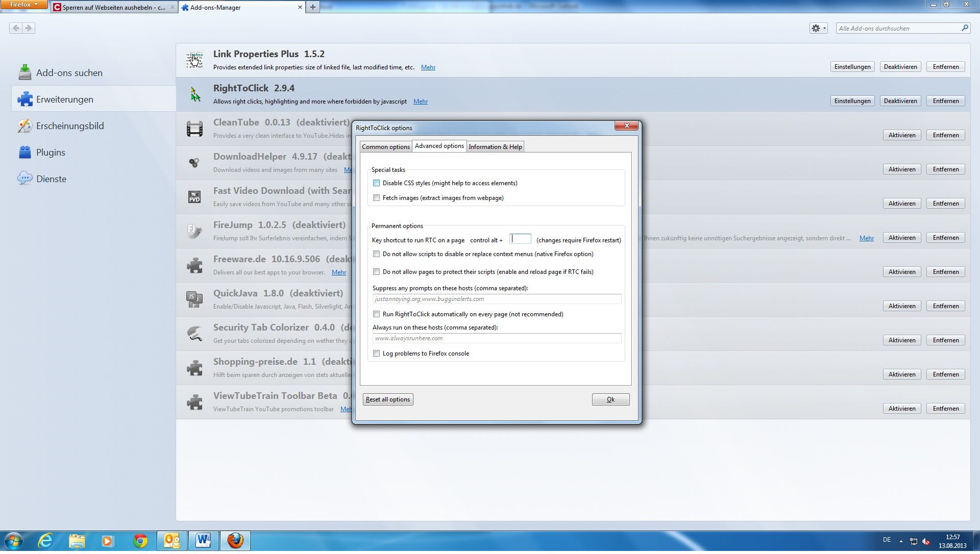Open the Plugins sidebar section
The height and width of the screenshot is (554, 980).
pos(51,153)
